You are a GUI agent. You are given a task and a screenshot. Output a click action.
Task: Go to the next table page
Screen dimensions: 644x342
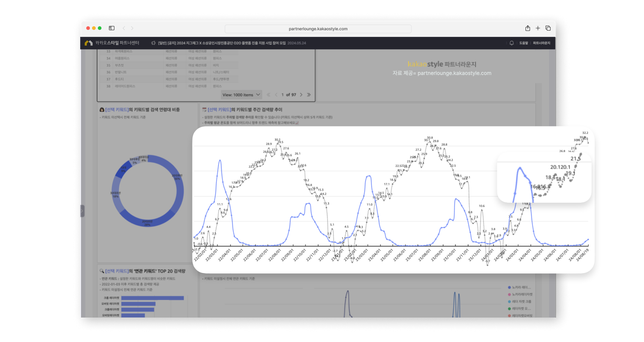[301, 95]
